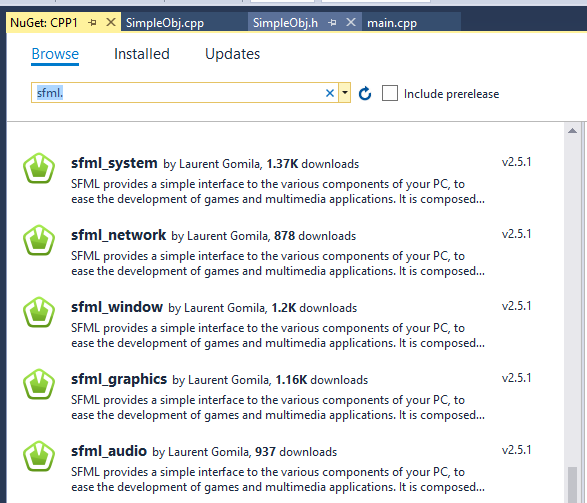
Task: Enable Include prerelease checkbox
Action: 390,93
